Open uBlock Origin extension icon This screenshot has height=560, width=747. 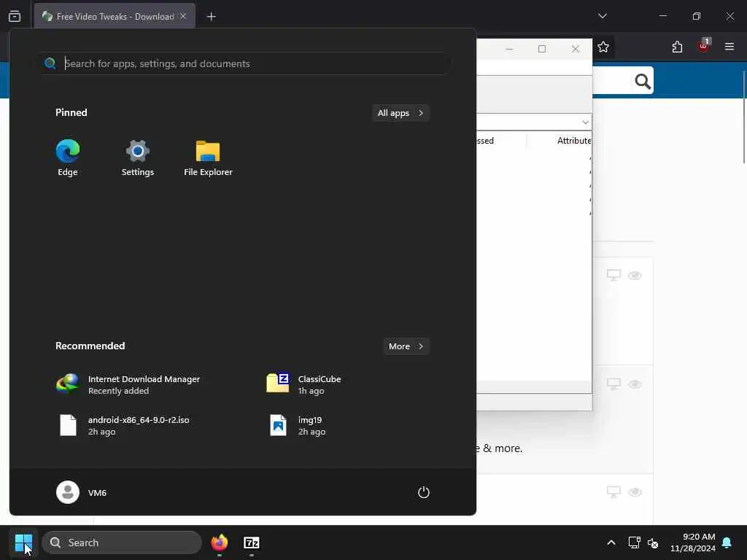pyautogui.click(x=704, y=46)
